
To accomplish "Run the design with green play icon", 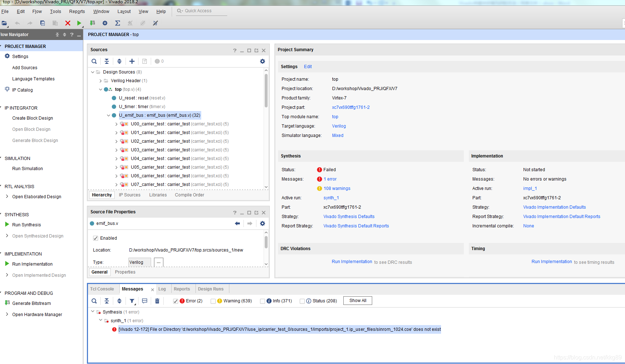I will pyautogui.click(x=79, y=23).
